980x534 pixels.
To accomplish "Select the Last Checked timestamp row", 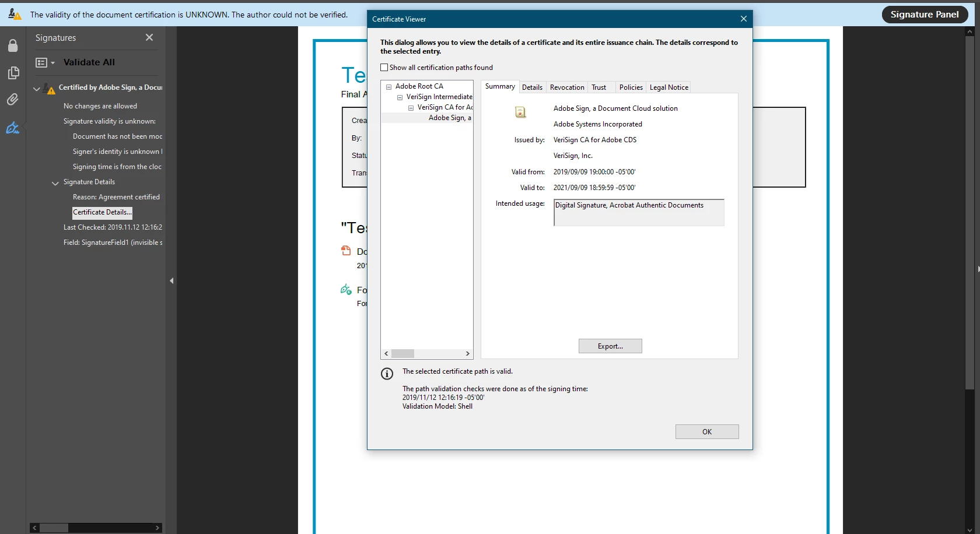I will pos(113,227).
